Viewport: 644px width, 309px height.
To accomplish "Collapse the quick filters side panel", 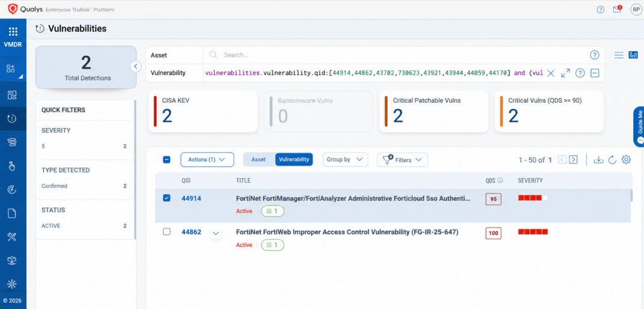I will pos(136,66).
